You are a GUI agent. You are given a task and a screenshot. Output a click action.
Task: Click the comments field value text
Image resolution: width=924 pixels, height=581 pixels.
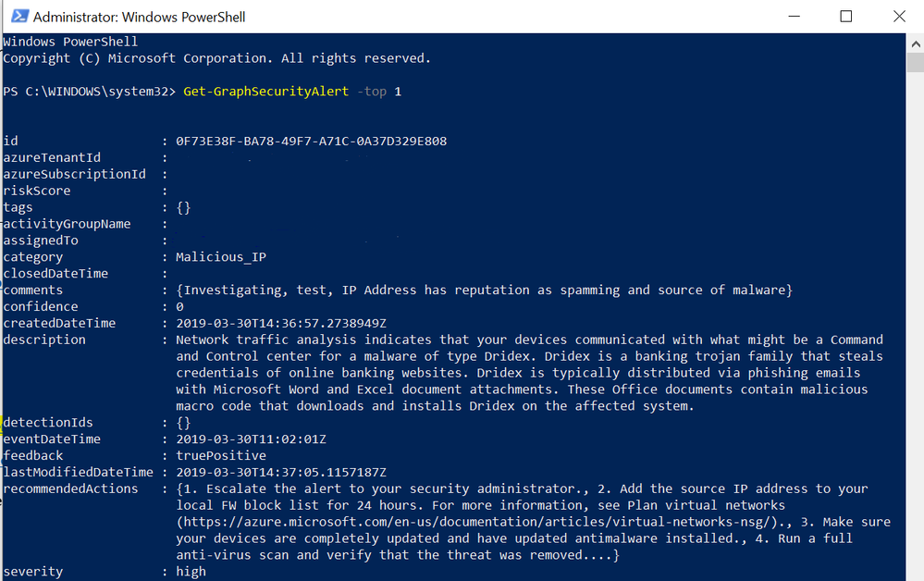pos(485,290)
